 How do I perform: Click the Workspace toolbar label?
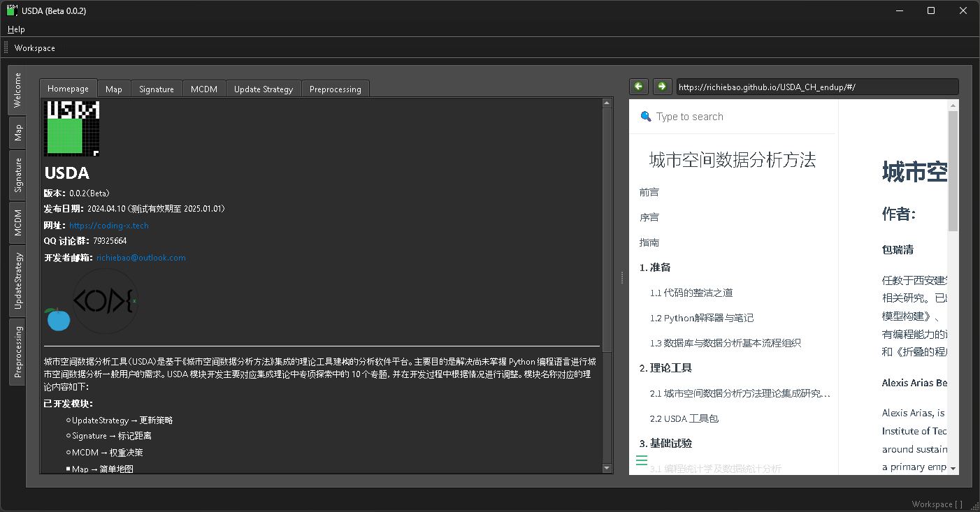tap(35, 48)
